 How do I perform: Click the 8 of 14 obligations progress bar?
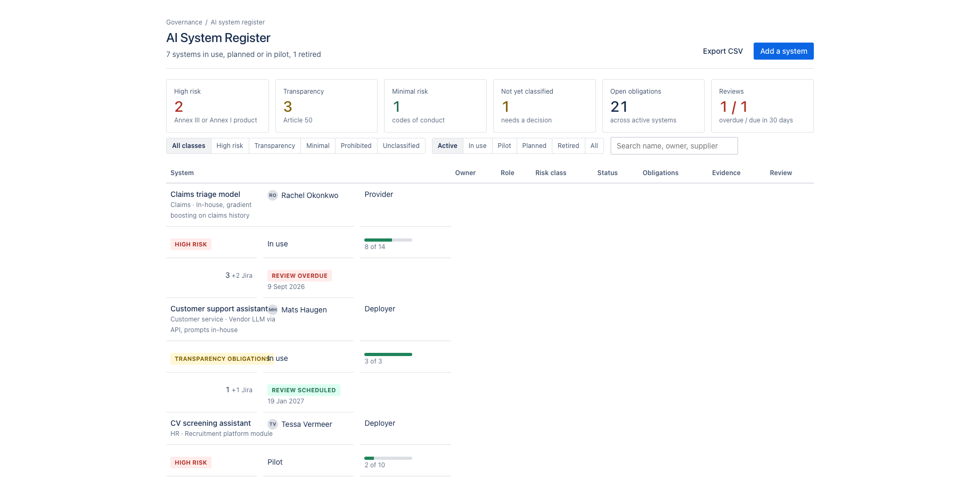click(388, 240)
